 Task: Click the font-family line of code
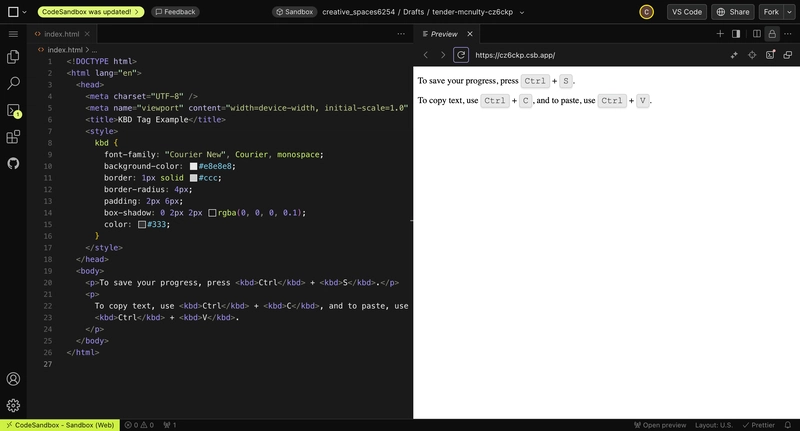pos(214,155)
